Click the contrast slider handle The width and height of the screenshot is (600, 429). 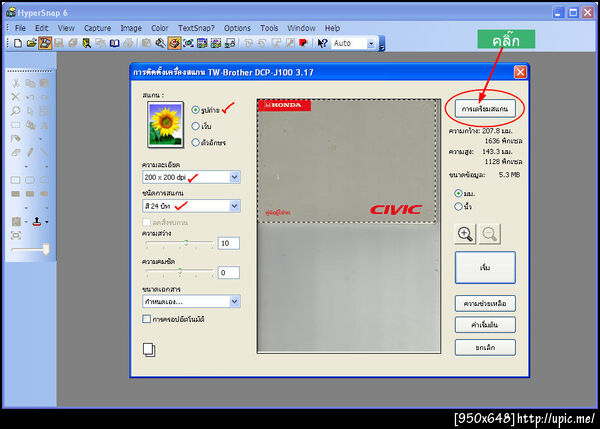(x=180, y=271)
